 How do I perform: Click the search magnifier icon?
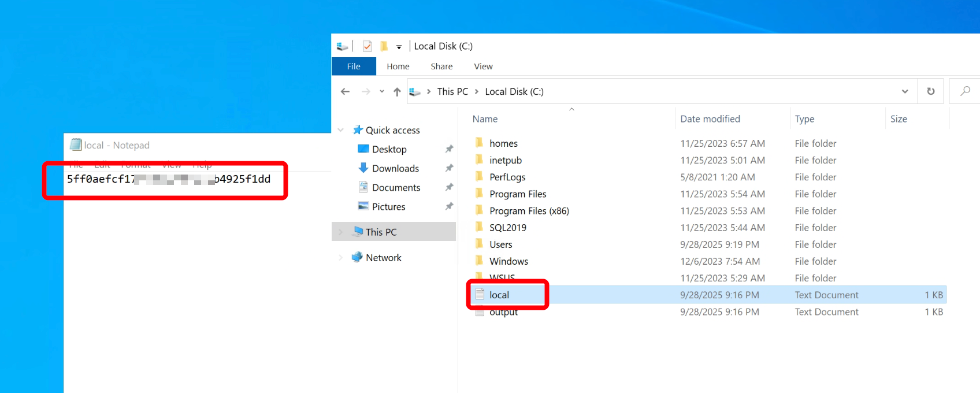[965, 91]
